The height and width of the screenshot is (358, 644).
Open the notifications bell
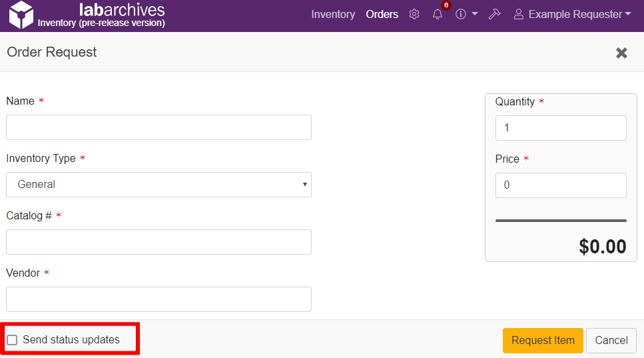[x=438, y=15]
